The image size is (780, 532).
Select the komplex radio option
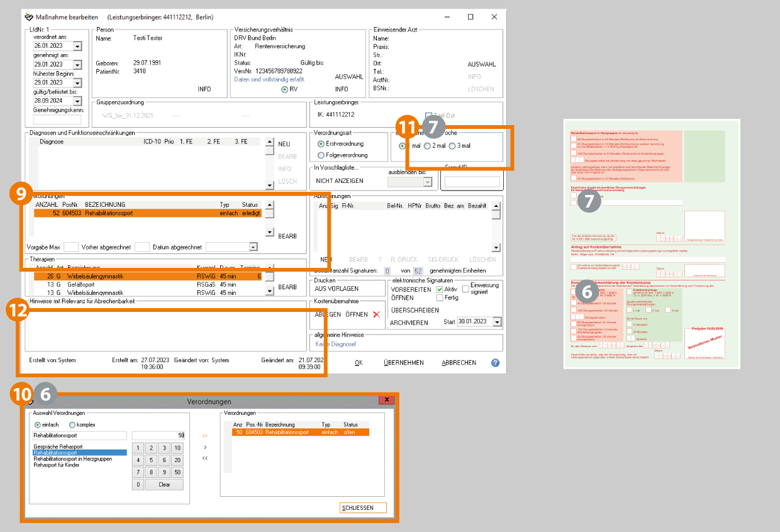pyautogui.click(x=72, y=424)
